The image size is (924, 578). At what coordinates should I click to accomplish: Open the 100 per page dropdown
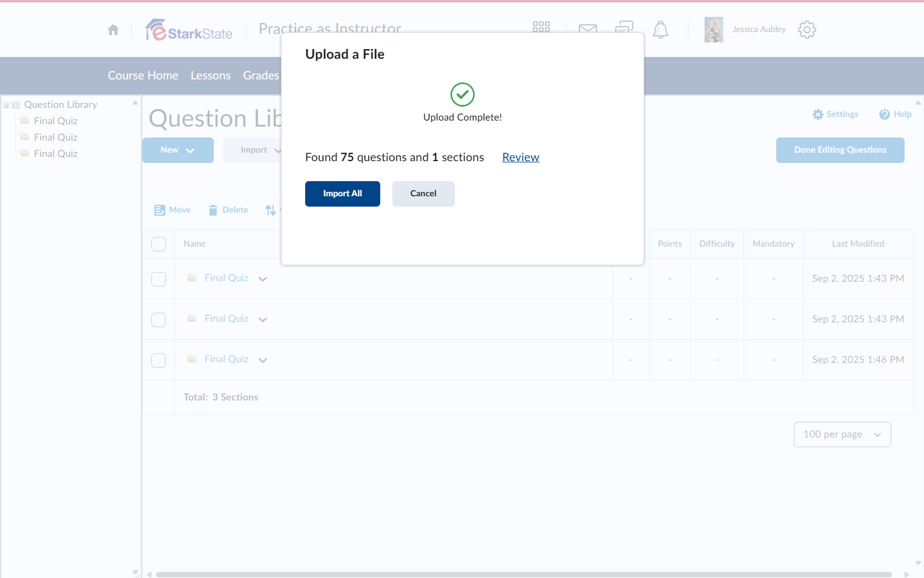[842, 434]
